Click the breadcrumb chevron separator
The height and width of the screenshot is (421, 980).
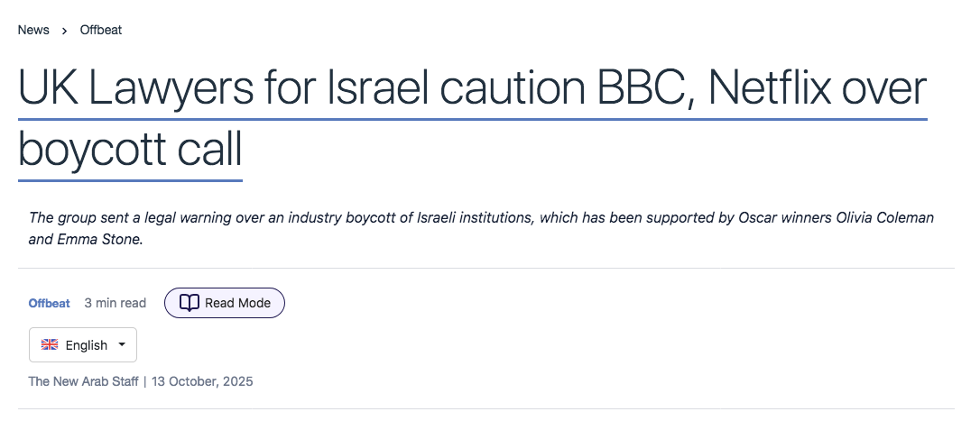(65, 31)
